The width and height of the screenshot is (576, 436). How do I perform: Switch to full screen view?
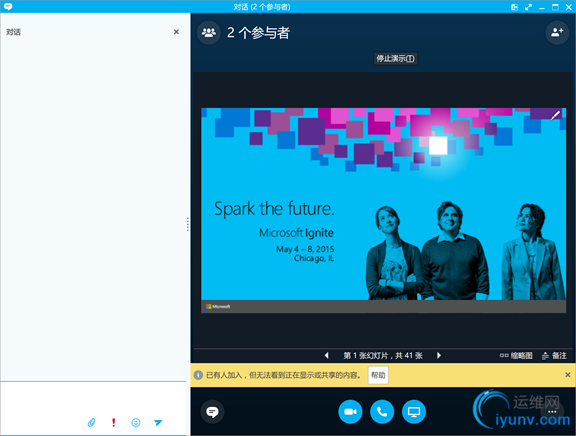[x=528, y=7]
